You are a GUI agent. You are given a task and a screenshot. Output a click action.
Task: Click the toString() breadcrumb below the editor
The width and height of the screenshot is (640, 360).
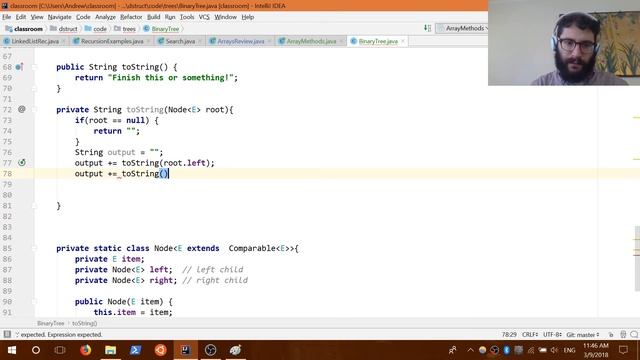84,323
